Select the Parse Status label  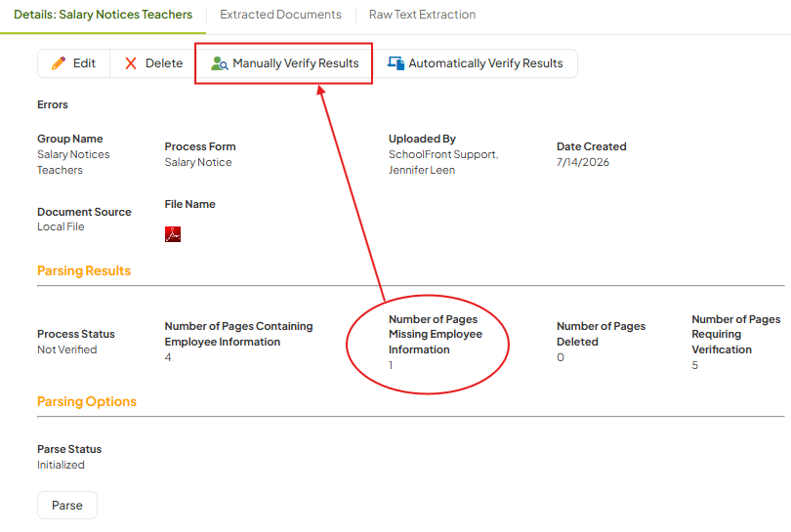coord(69,449)
